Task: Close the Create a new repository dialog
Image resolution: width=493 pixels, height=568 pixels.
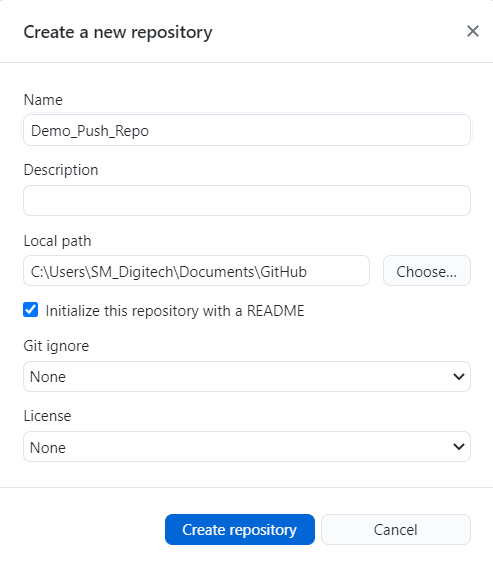Action: pos(473,32)
